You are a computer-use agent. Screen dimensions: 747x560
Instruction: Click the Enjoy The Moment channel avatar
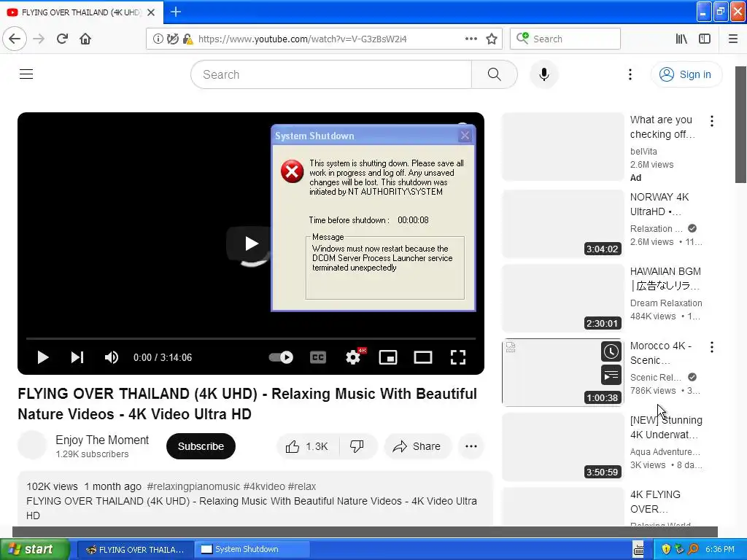32,446
